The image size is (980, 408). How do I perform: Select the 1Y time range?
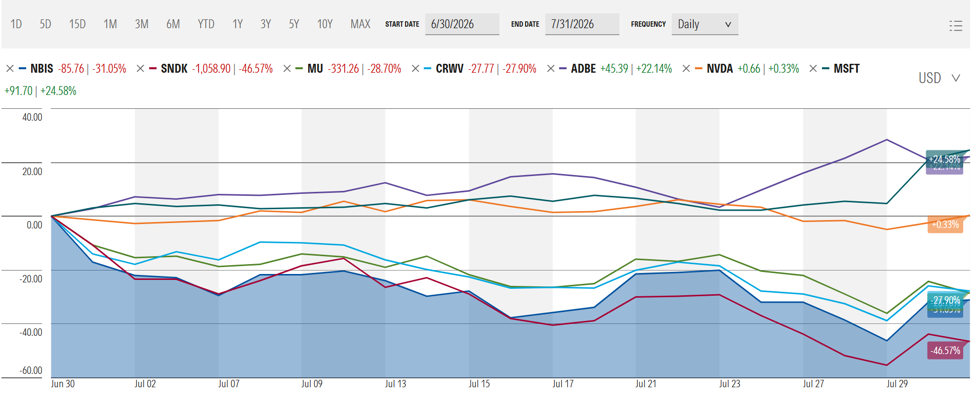(238, 24)
